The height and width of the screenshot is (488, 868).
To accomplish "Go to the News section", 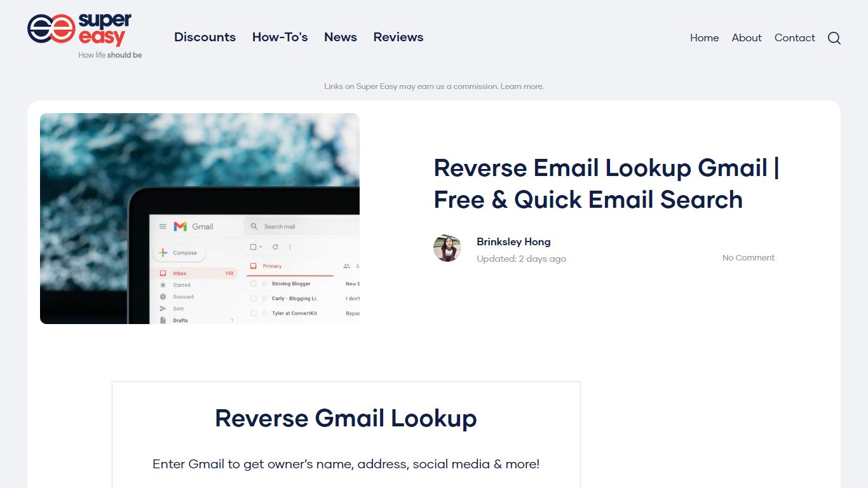I will (x=341, y=37).
